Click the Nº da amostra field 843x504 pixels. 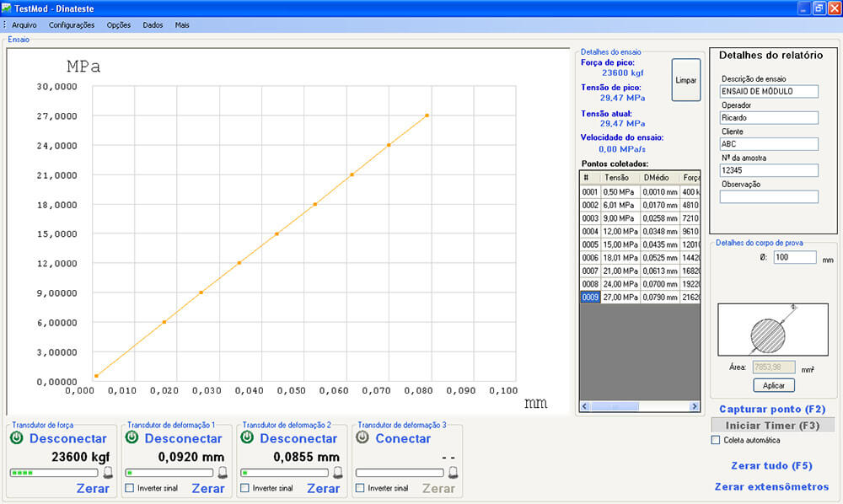coord(770,170)
